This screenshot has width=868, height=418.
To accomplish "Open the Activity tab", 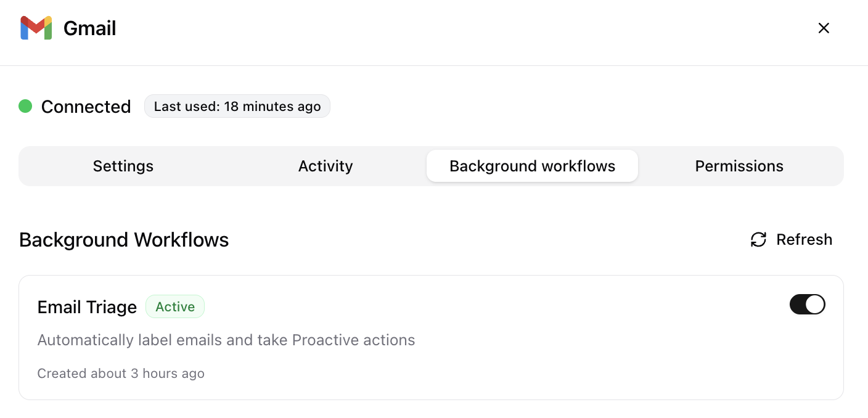I will click(x=325, y=166).
